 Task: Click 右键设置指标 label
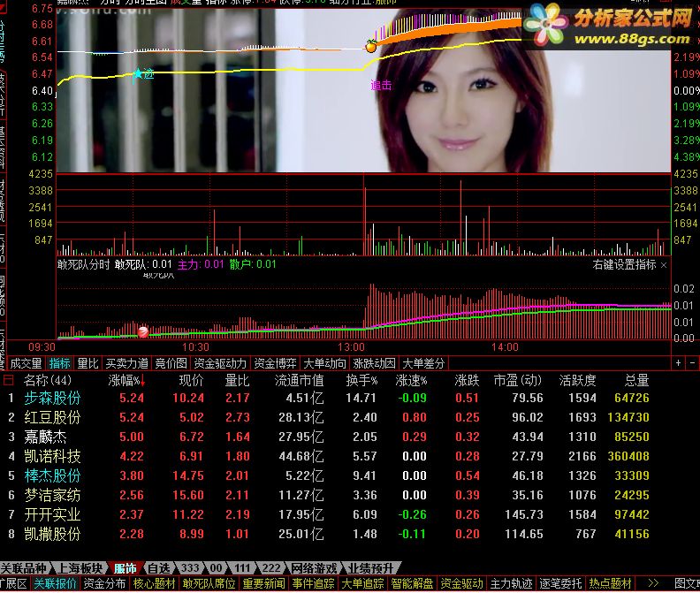point(624,265)
